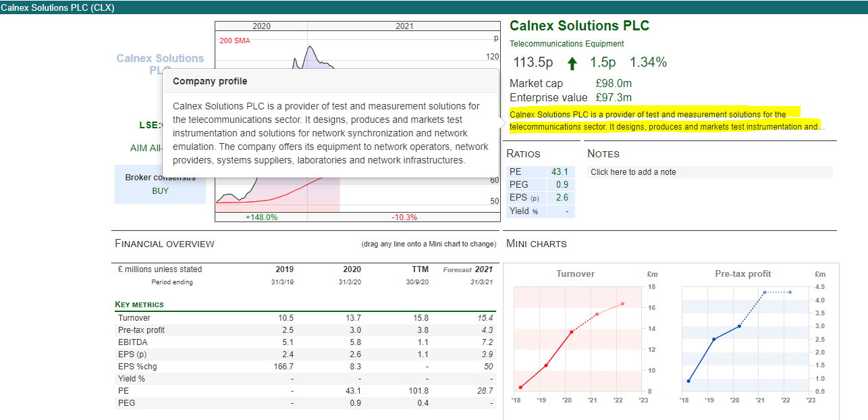Click the Market cap £98.0m value

614,84
